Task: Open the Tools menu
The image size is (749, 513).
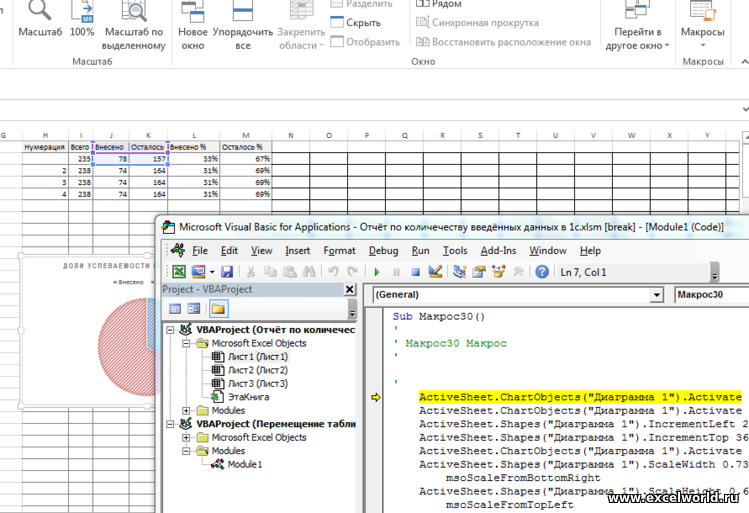Action: (455, 250)
